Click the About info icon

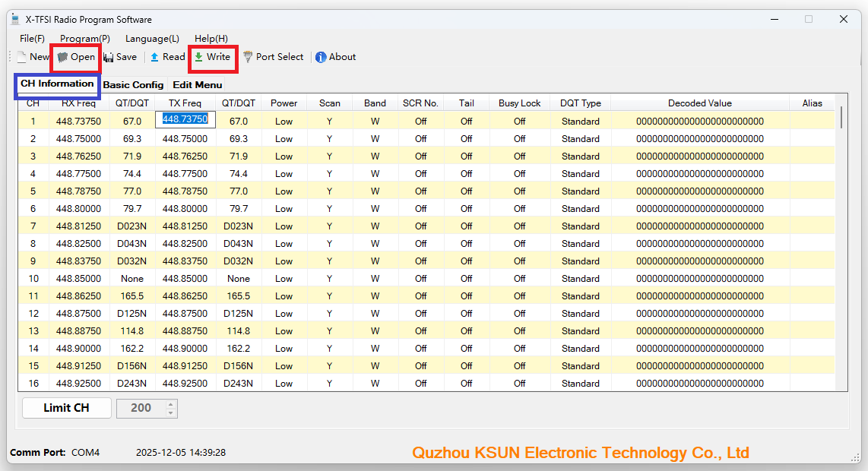coord(321,57)
